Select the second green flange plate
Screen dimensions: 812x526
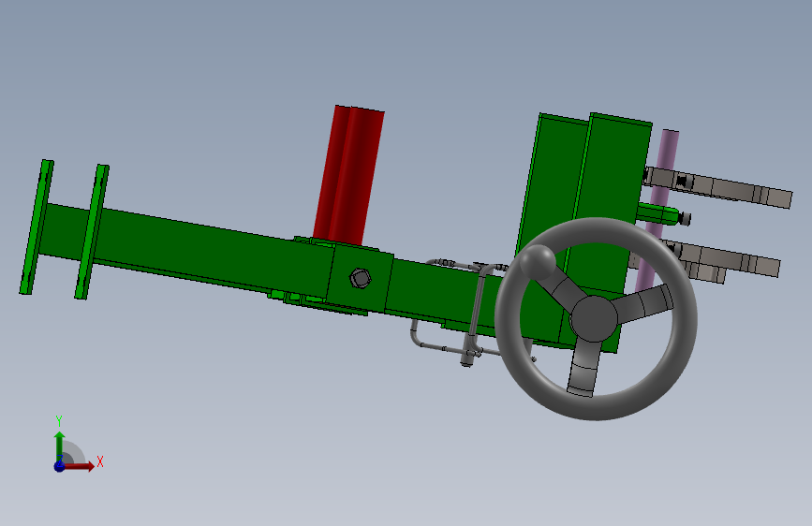(x=92, y=231)
